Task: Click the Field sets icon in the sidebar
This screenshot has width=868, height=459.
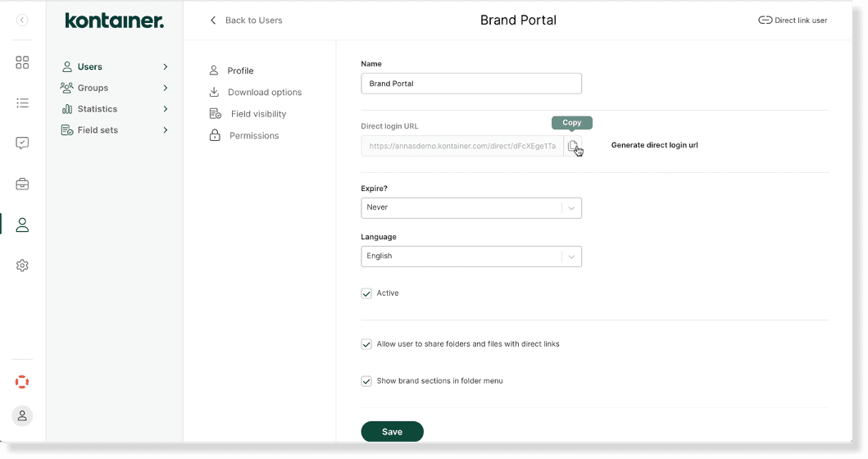Action: pos(67,130)
